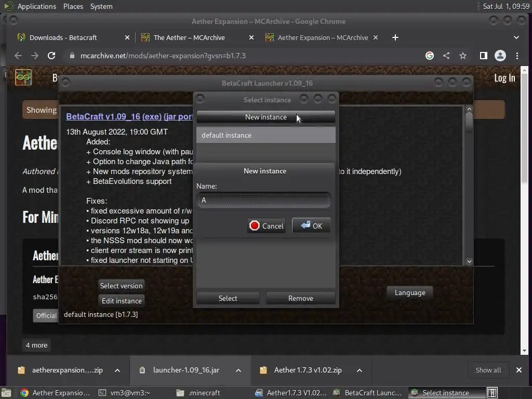The image size is (532, 399).
Task: Click Log In on MCArchive
Action: pos(504,78)
